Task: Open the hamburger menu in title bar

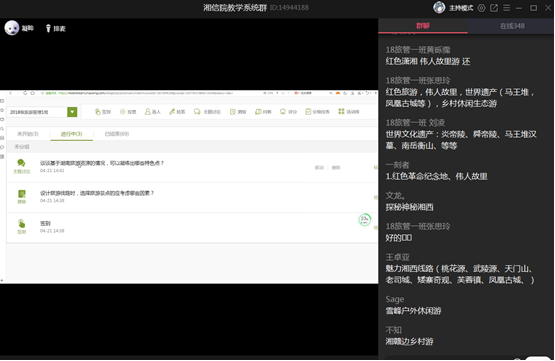Action: (507, 8)
